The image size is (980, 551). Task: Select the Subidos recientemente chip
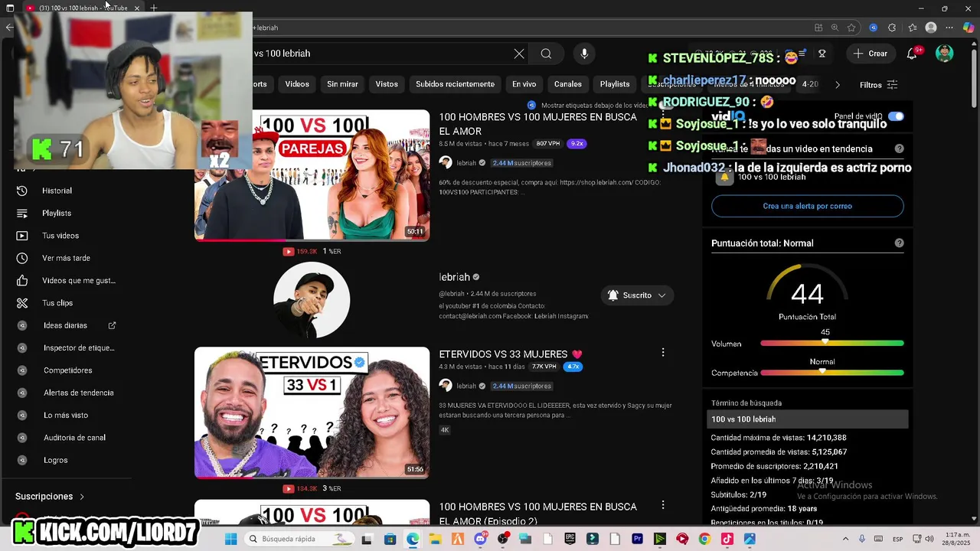455,84
